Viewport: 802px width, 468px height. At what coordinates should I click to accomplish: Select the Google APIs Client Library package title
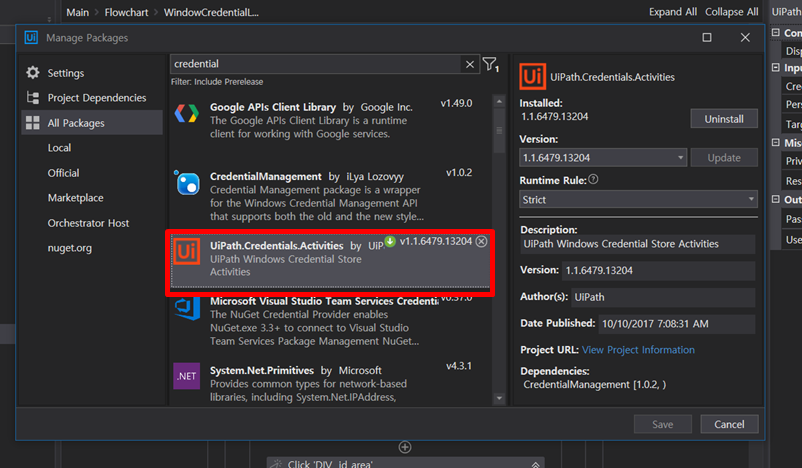point(273,107)
